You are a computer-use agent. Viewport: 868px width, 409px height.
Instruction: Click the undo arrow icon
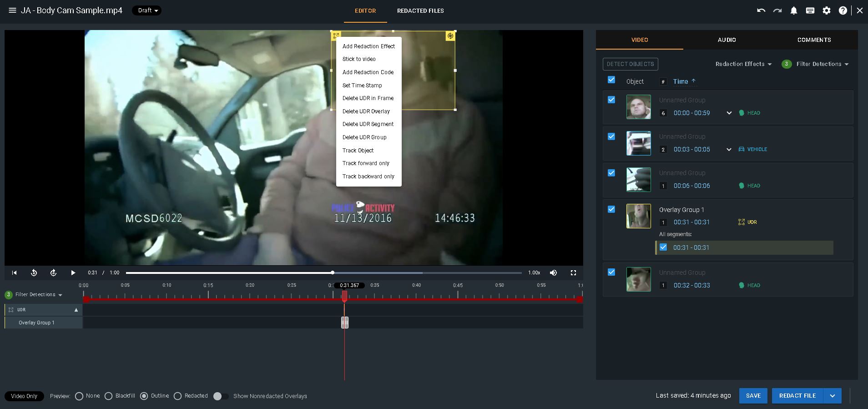(761, 10)
